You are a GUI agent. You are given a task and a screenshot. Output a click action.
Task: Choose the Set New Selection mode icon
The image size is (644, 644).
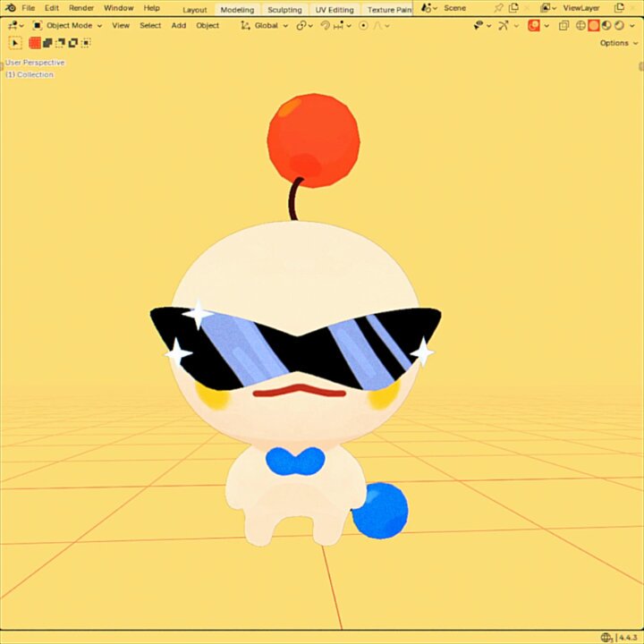click(35, 43)
